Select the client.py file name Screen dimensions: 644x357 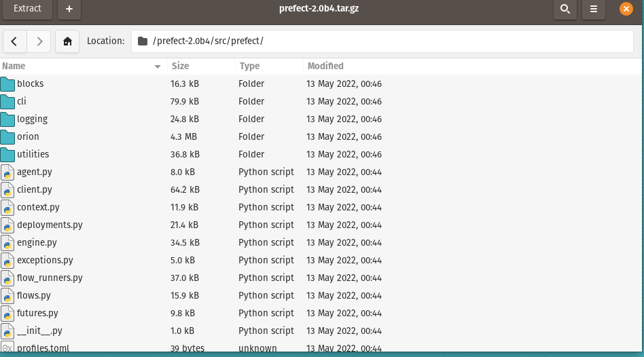click(x=35, y=189)
